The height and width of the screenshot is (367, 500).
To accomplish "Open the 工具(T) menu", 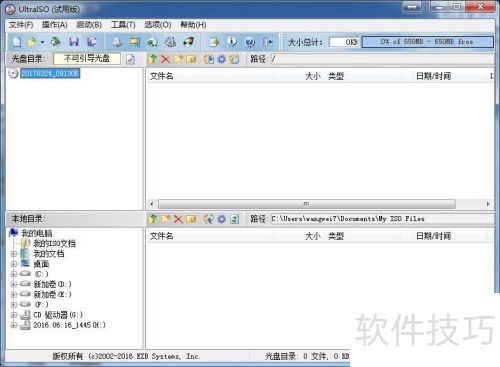I will [123, 25].
